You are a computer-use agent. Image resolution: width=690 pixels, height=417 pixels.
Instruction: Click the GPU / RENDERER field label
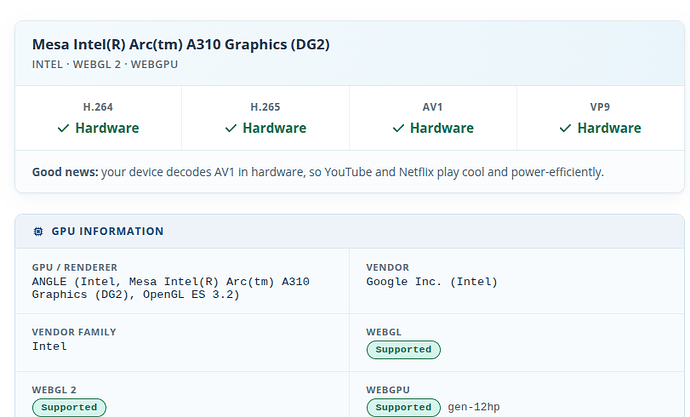click(75, 267)
